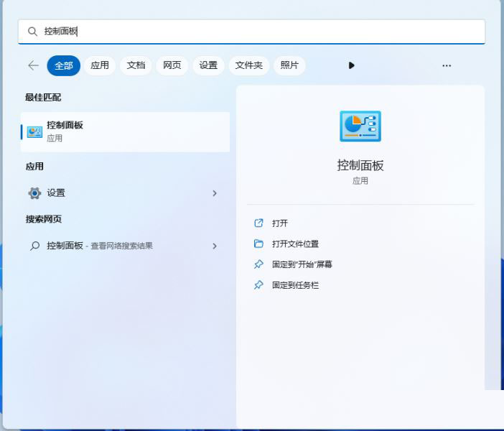Click the pin icon for 固定到任务栏
The image size is (504, 431).
[x=258, y=285]
